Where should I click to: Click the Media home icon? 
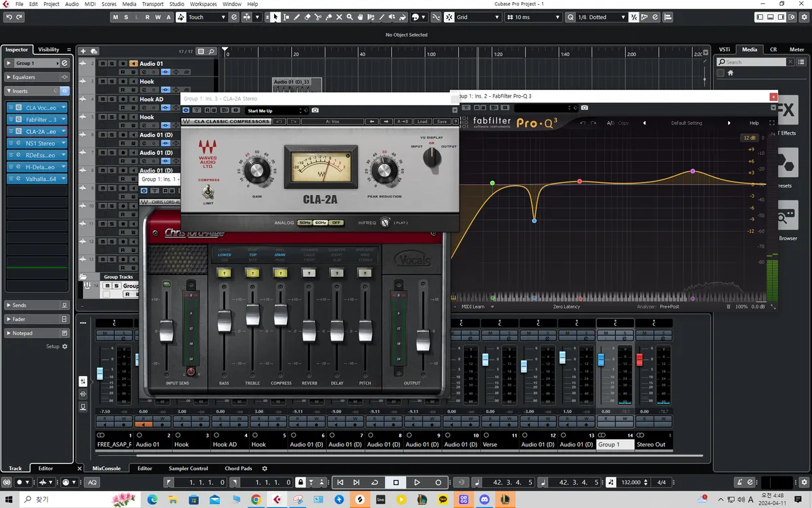pyautogui.click(x=731, y=72)
